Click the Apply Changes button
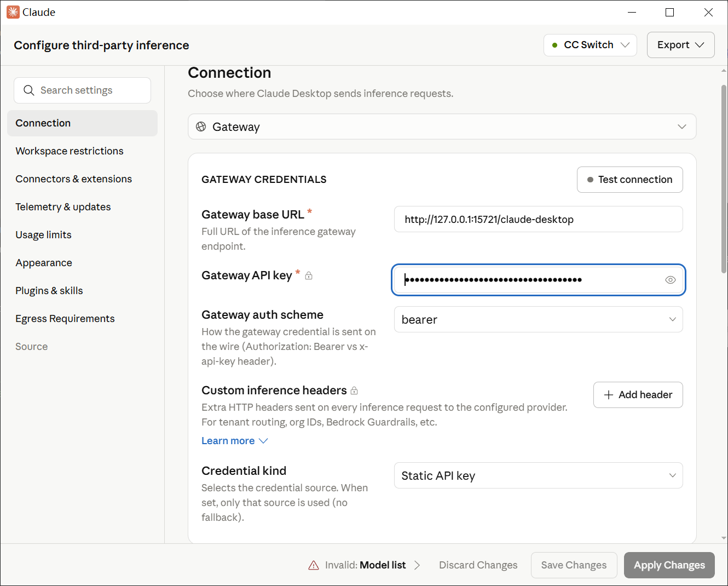This screenshot has width=728, height=586. pyautogui.click(x=669, y=565)
